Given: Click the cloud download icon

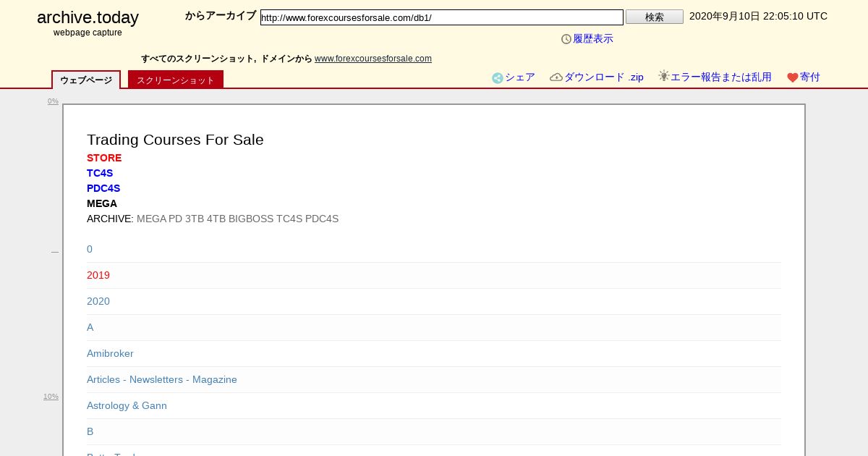Looking at the screenshot, I should (556, 77).
